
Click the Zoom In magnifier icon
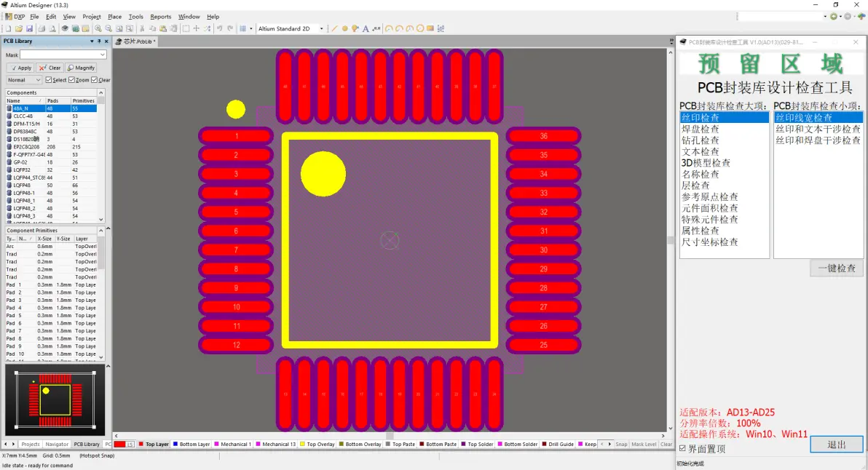tap(98, 29)
